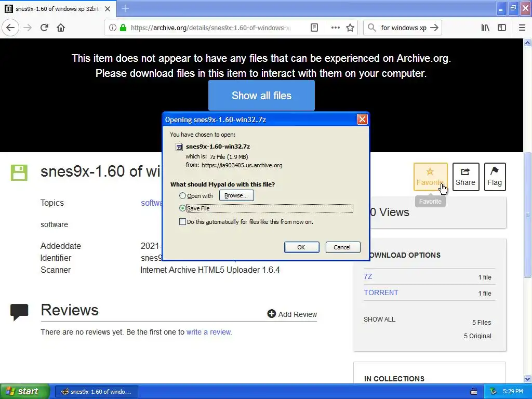Click the file name snes9x-1.60-win32.7z
The image size is (532, 399).
pos(218,147)
